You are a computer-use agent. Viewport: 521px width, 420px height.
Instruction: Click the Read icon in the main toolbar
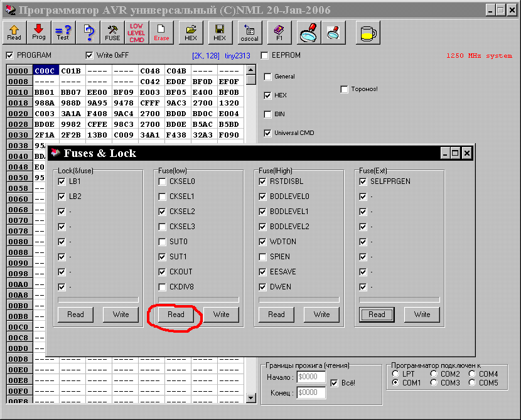[14, 32]
